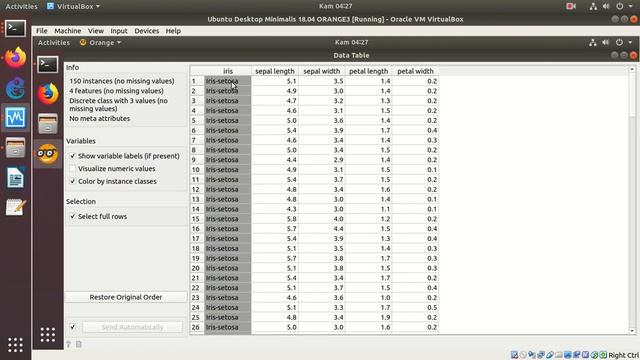This screenshot has width=640, height=360.
Task: Expand the guest system menu arrow
Action: pos(630,42)
